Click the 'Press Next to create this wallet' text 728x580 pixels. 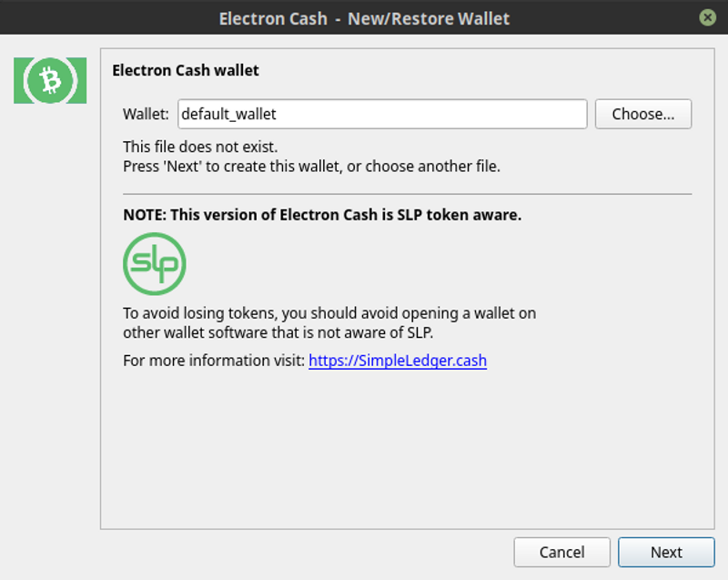point(311,167)
